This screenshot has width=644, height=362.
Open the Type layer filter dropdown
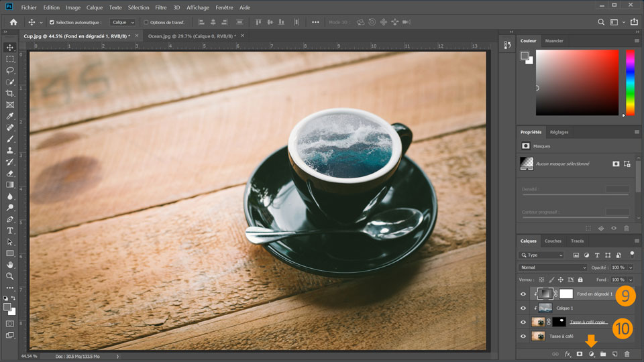click(x=541, y=255)
